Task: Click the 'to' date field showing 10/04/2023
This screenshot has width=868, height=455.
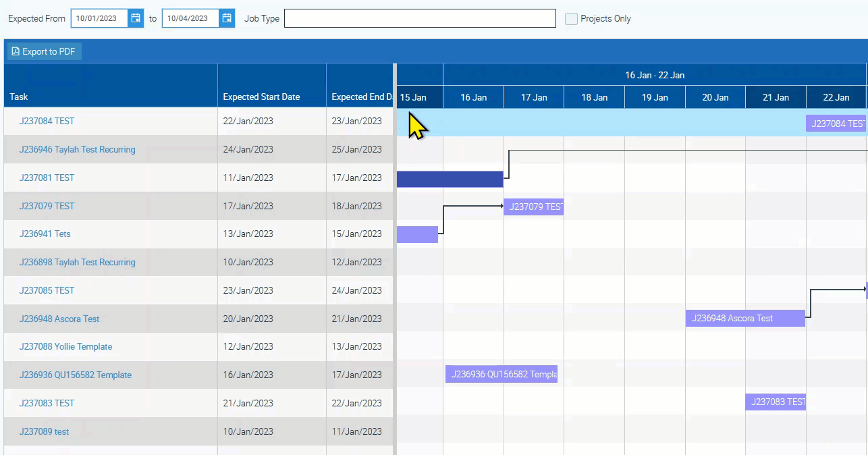Action: pyautogui.click(x=190, y=18)
